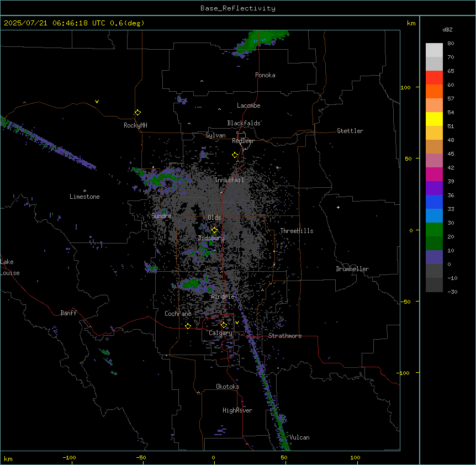The width and height of the screenshot is (476, 465).
Task: Click the -30 dBZ legend value
Action: tap(452, 292)
